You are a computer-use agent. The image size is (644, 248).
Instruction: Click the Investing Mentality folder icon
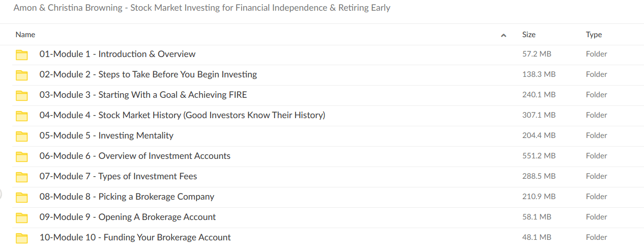pos(21,136)
